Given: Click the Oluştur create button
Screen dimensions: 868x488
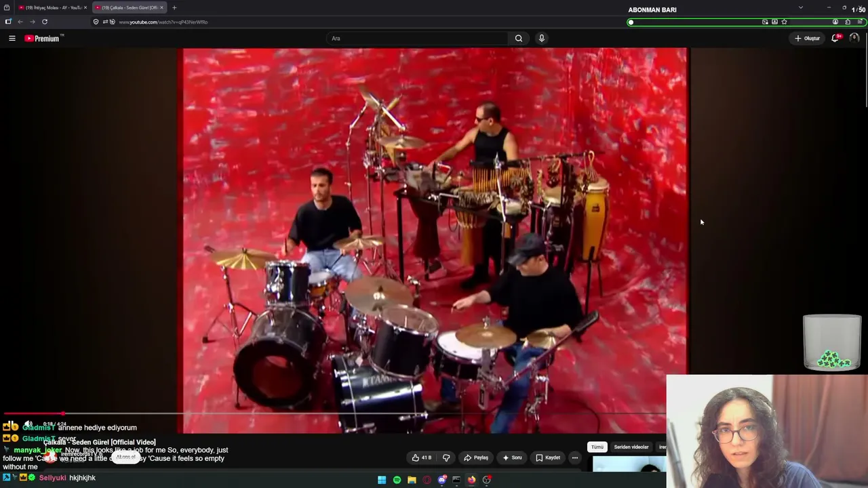Looking at the screenshot, I should (x=807, y=39).
